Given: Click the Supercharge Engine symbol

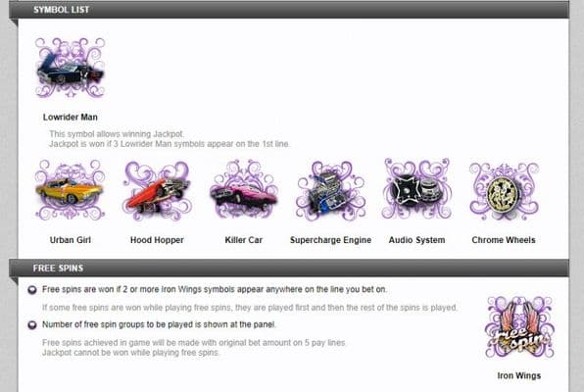Looking at the screenshot, I should 331,191.
